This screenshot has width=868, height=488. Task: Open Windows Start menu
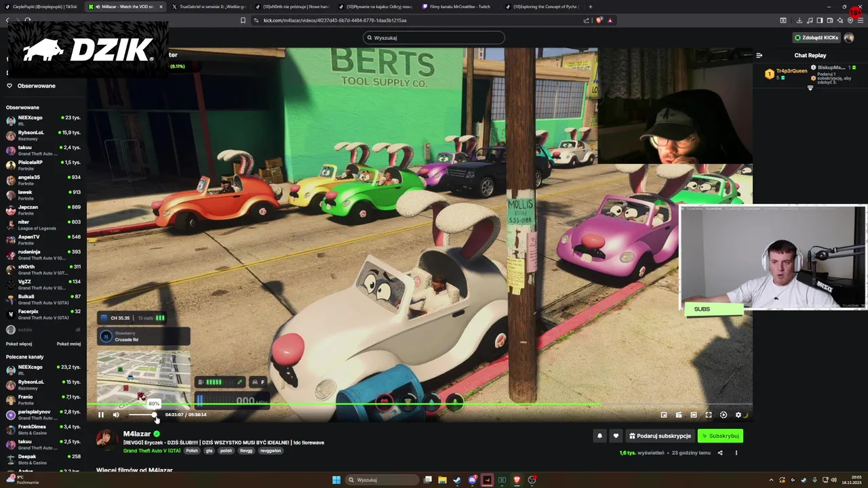336,480
